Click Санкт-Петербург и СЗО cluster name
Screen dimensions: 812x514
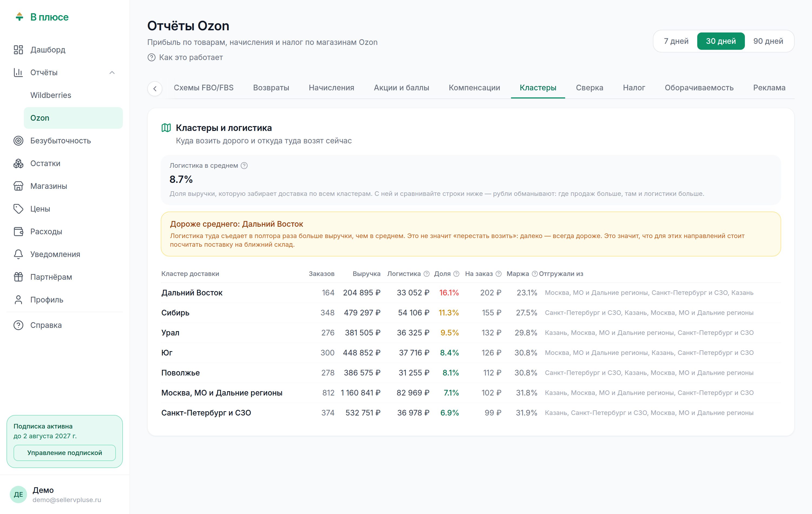tap(206, 413)
